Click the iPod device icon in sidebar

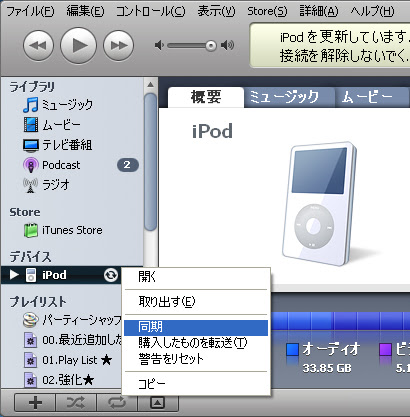(x=31, y=275)
